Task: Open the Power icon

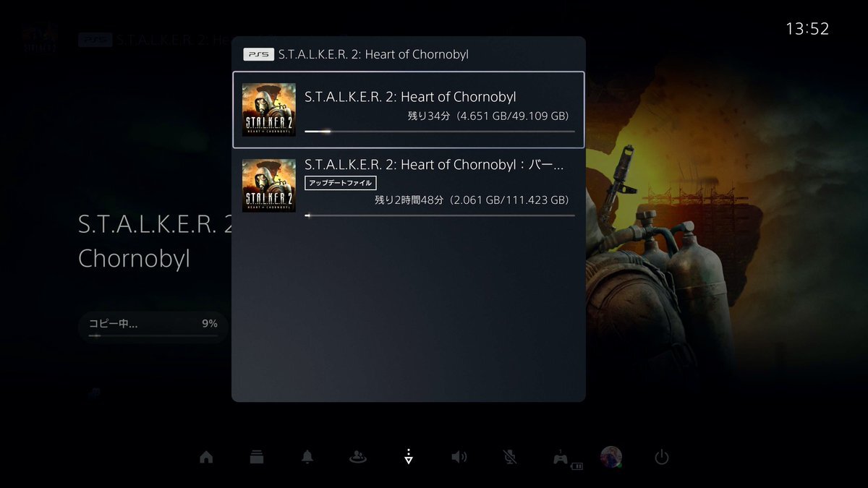Action: point(661,457)
